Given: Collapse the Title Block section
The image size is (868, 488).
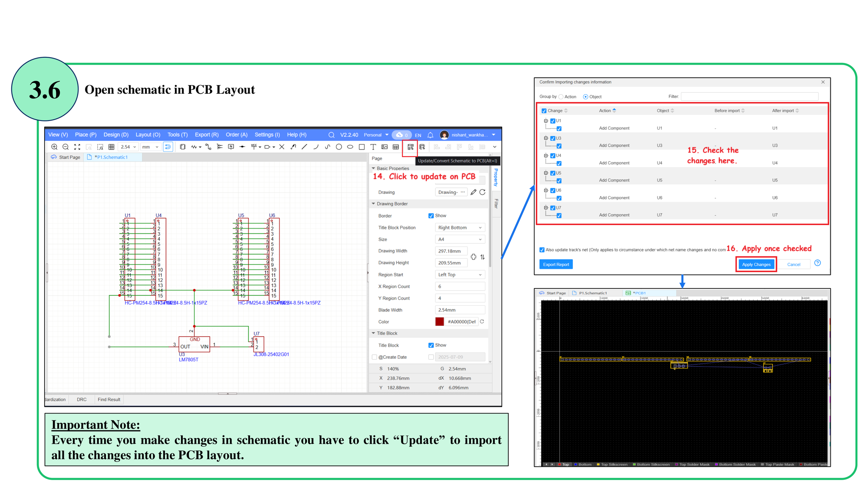Looking at the screenshot, I should [x=373, y=333].
